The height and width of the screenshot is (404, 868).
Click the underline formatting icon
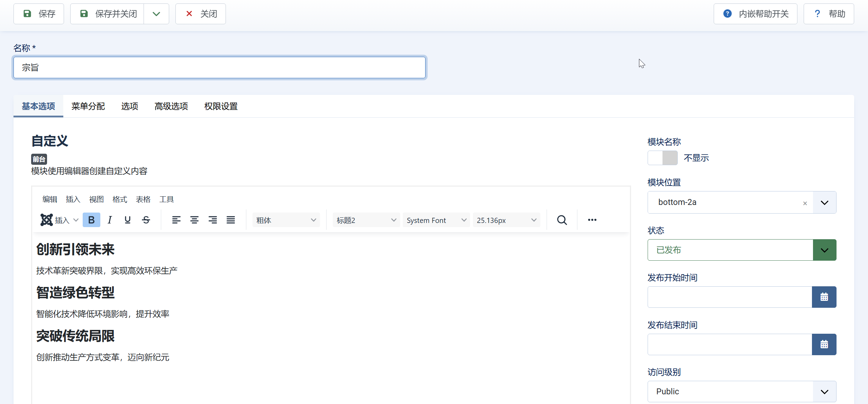pyautogui.click(x=128, y=220)
